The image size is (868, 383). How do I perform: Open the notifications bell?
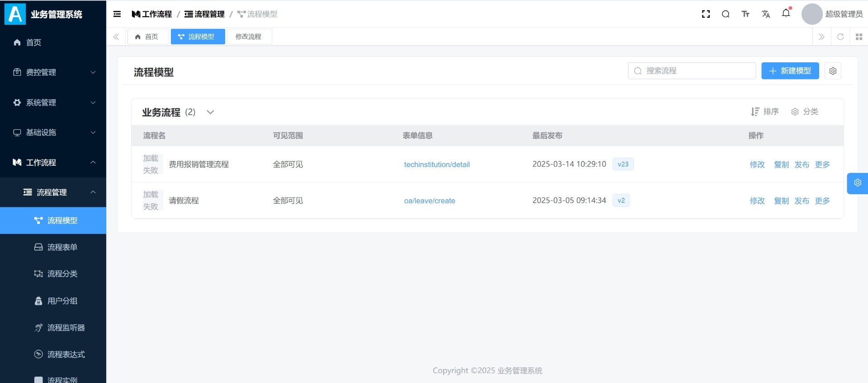[x=786, y=13]
